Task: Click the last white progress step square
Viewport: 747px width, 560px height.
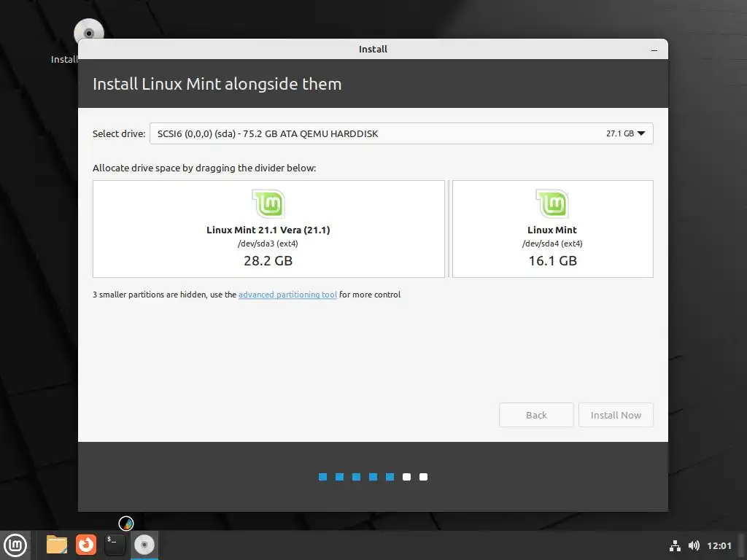Action: tap(424, 477)
